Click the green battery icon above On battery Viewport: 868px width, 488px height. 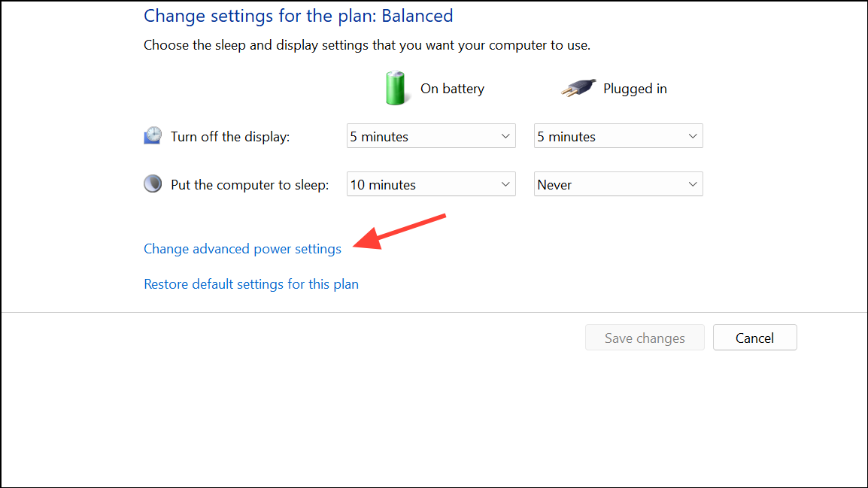tap(396, 88)
